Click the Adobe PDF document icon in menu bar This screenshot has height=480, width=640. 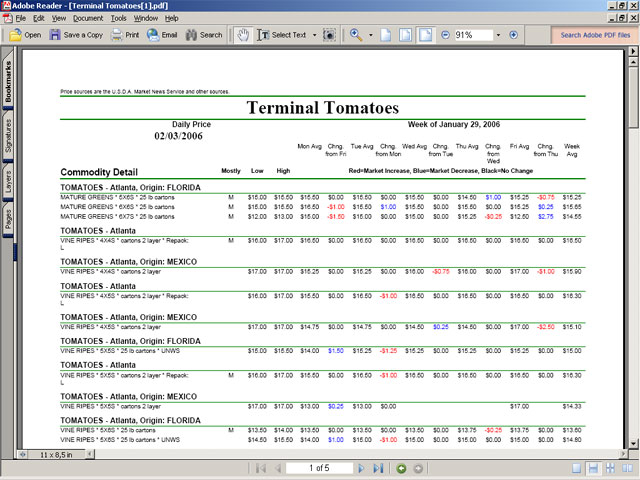(x=7, y=18)
